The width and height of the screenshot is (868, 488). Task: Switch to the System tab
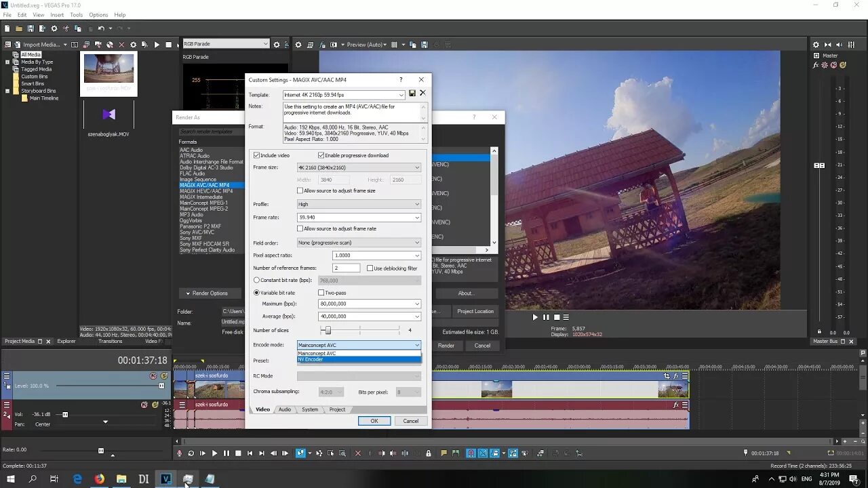click(x=310, y=409)
